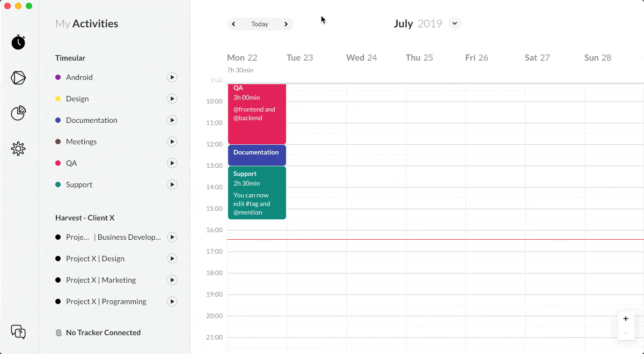Start the Project X Marketing timer
The height and width of the screenshot is (354, 644).
click(172, 280)
